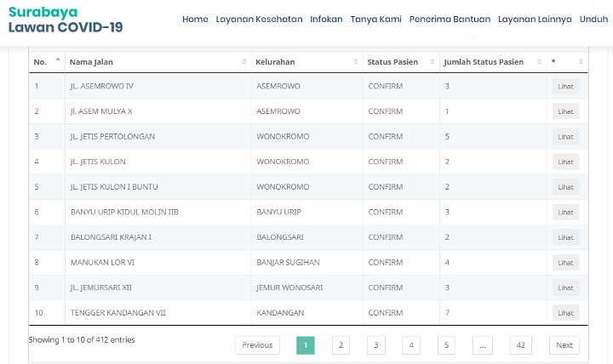Viewport: 613px width, 364px height.
Task: Sort by Nama Jalan column arrow icon
Action: tap(244, 62)
